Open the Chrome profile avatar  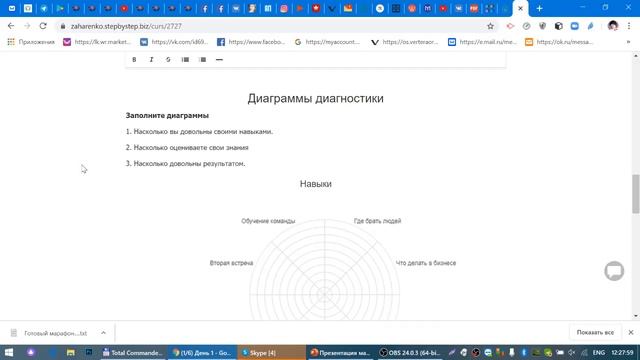coord(613,26)
